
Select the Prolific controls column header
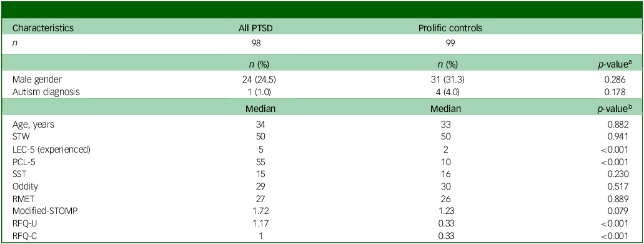450,29
